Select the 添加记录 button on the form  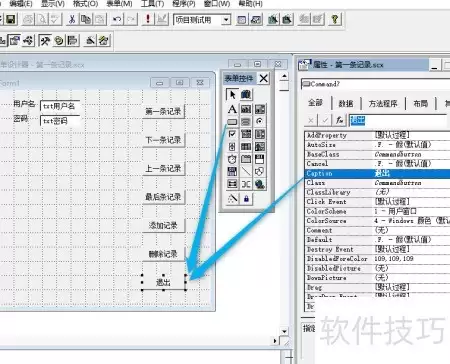point(163,226)
